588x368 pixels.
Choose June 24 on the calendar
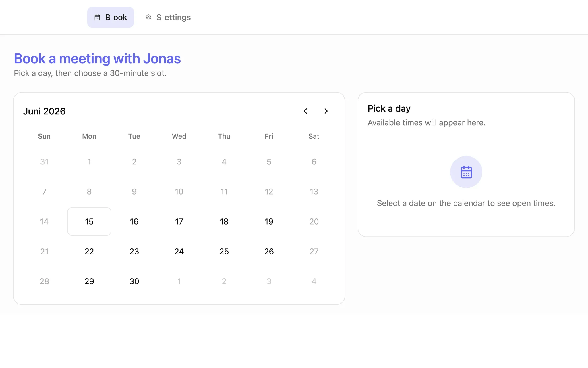click(179, 251)
